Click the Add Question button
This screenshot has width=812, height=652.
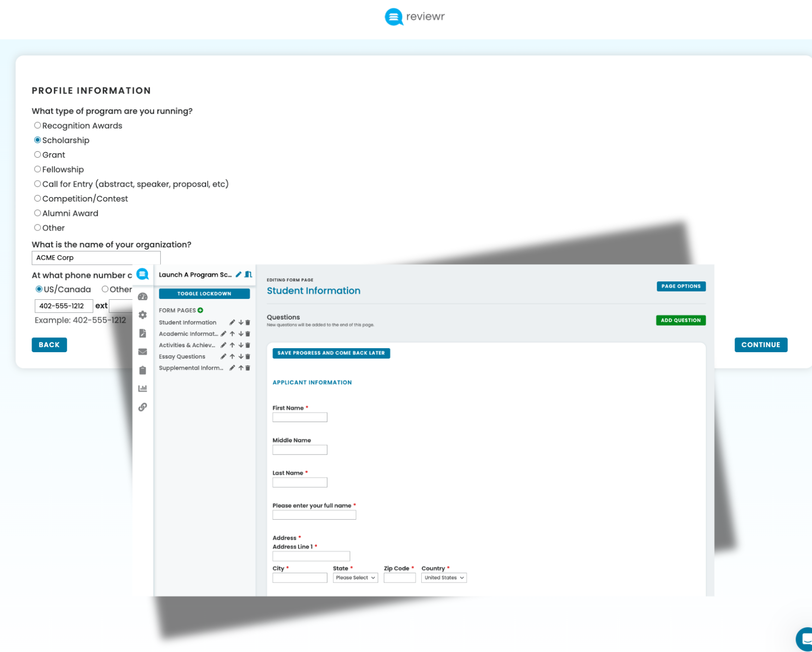680,320
